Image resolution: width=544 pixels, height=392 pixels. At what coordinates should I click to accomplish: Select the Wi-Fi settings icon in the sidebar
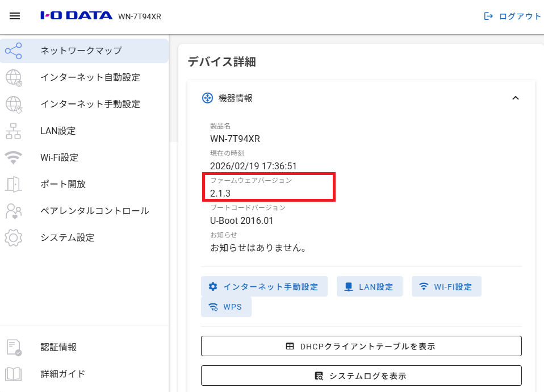click(x=14, y=157)
